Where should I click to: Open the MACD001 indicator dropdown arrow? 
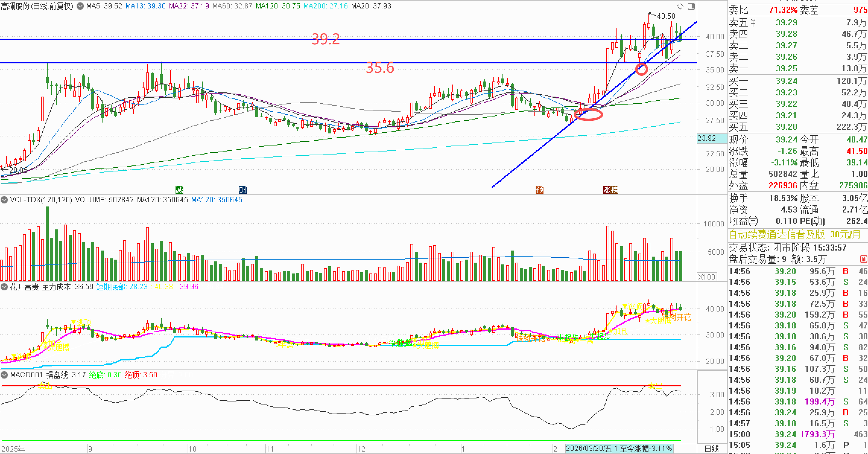pos(5,375)
